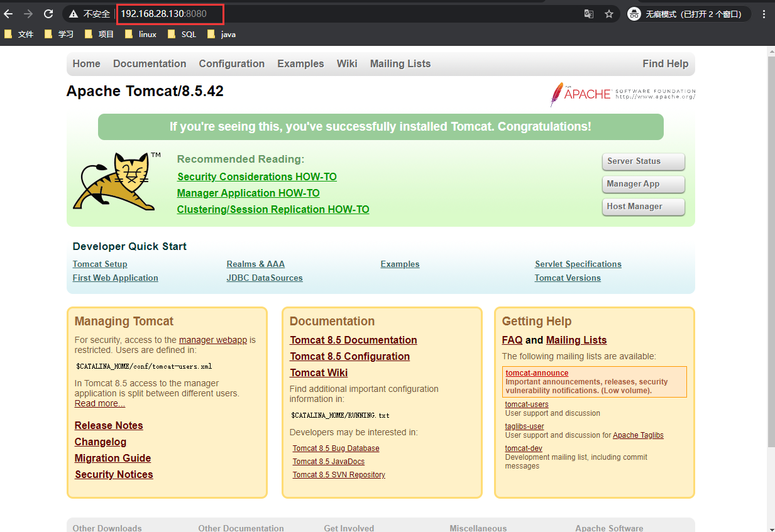Screen dimensions: 775x532
Task: Open the Tomcat Wiki link
Action: (319, 373)
